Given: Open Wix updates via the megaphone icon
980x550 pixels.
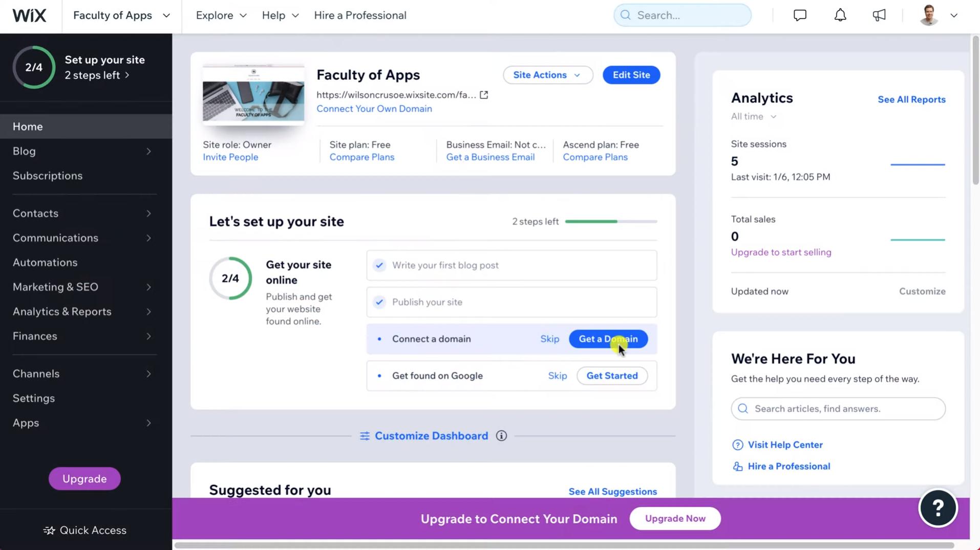Looking at the screenshot, I should (879, 15).
